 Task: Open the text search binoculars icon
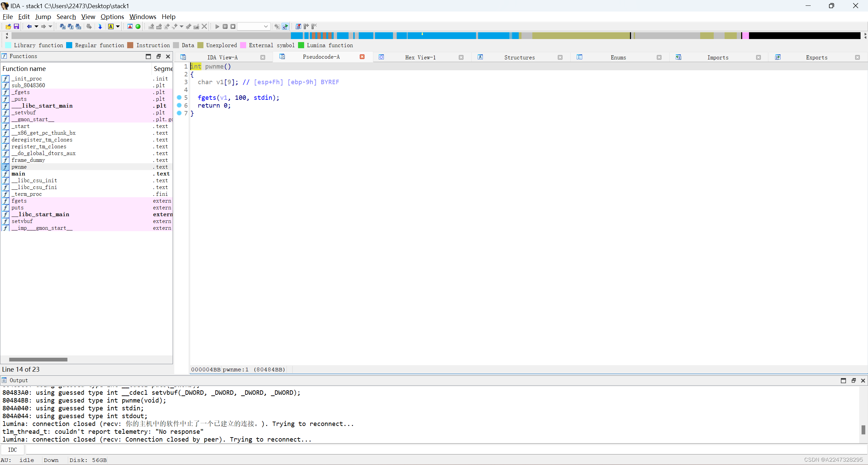point(71,26)
